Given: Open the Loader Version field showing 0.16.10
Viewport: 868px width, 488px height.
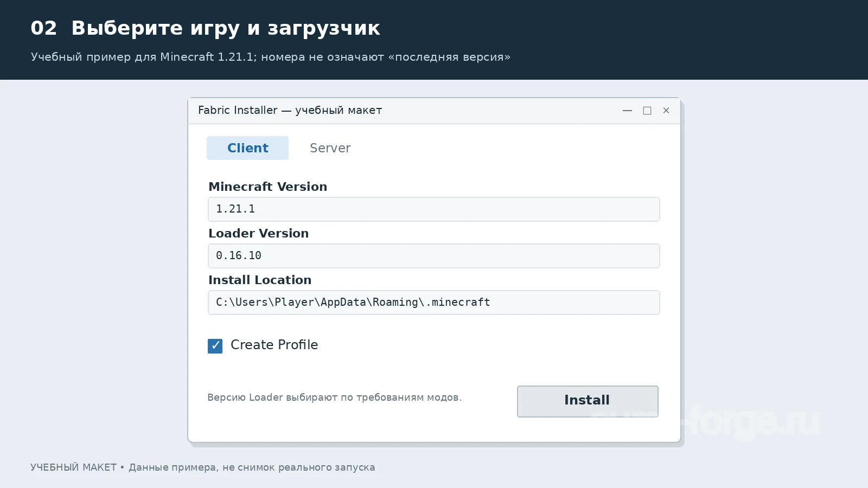Looking at the screenshot, I should 434,256.
